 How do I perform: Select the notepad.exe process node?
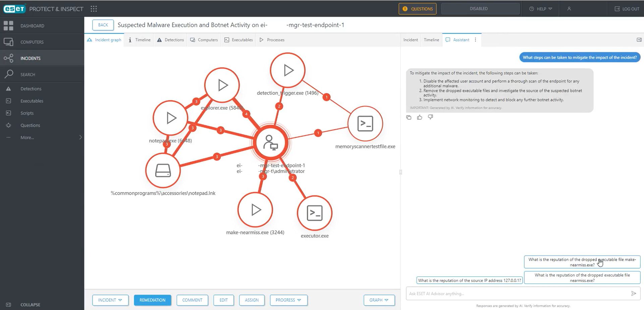point(170,118)
